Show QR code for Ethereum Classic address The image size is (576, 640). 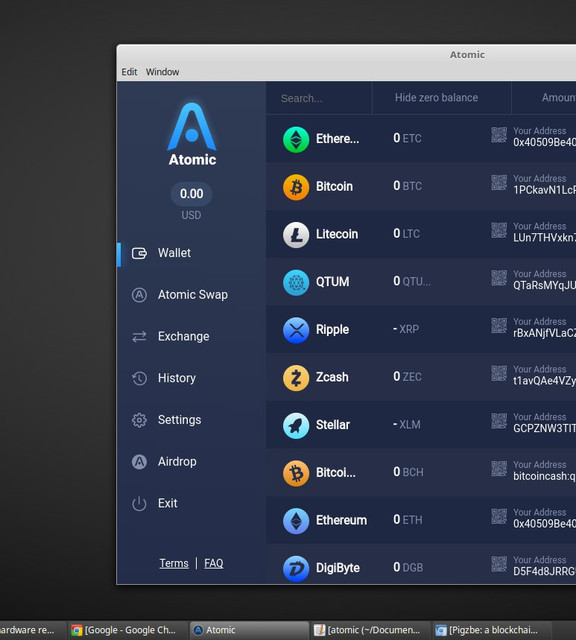[499, 135]
